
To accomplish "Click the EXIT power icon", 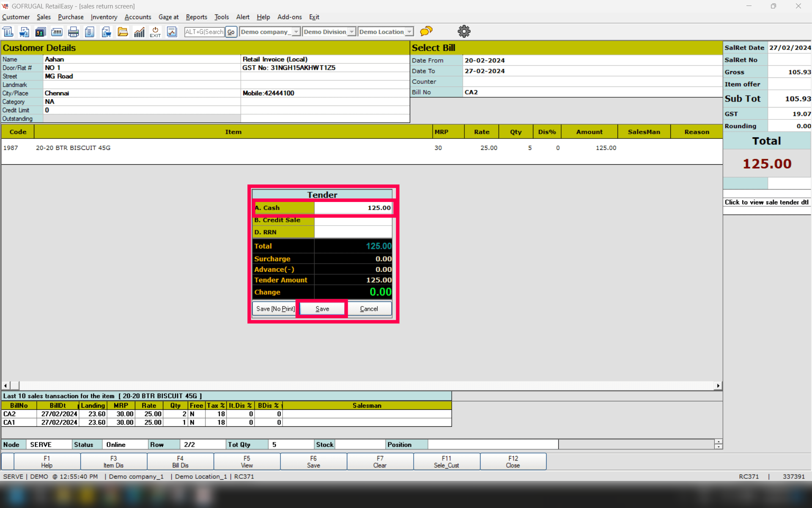I will (x=155, y=32).
